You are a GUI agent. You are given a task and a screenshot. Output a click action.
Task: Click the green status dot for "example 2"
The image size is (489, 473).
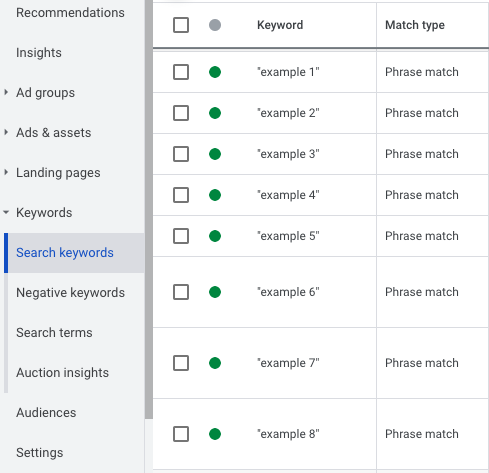coord(215,113)
